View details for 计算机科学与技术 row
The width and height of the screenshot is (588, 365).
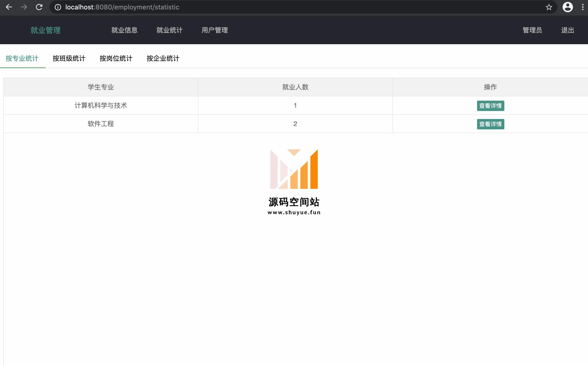click(x=490, y=106)
